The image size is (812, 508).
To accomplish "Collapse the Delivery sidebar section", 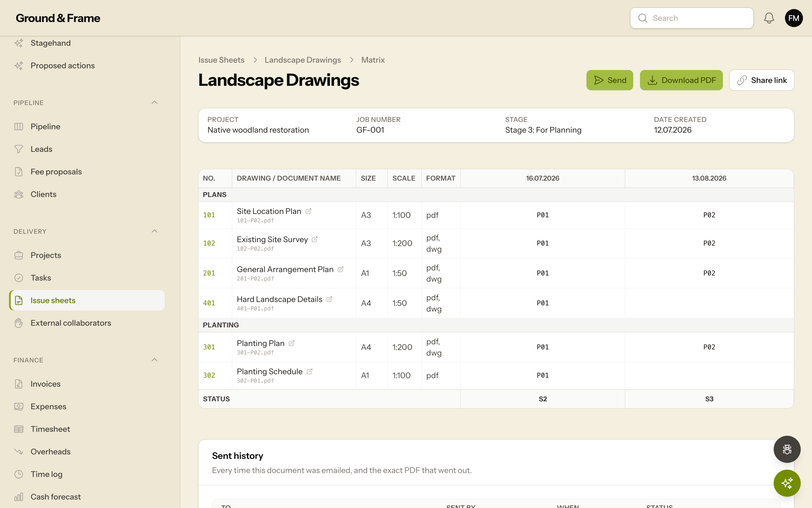I will 154,231.
